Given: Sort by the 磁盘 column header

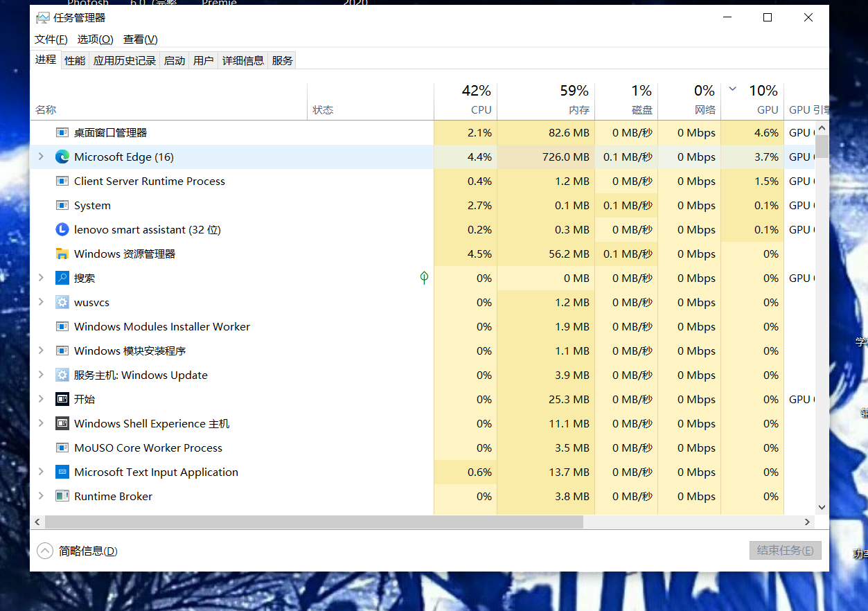Looking at the screenshot, I should pyautogui.click(x=626, y=101).
